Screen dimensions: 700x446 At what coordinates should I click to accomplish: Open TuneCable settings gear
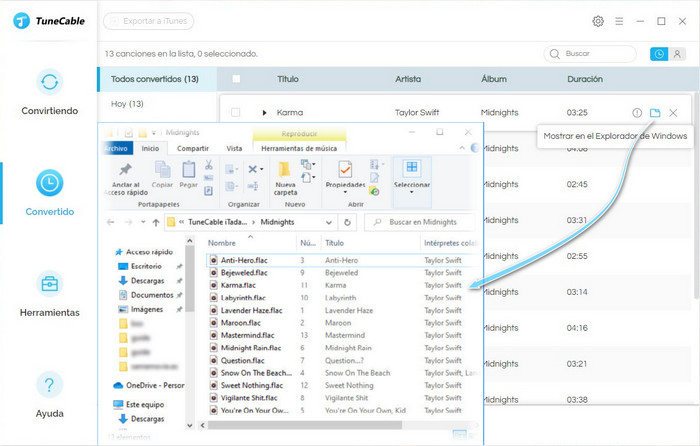pyautogui.click(x=598, y=21)
